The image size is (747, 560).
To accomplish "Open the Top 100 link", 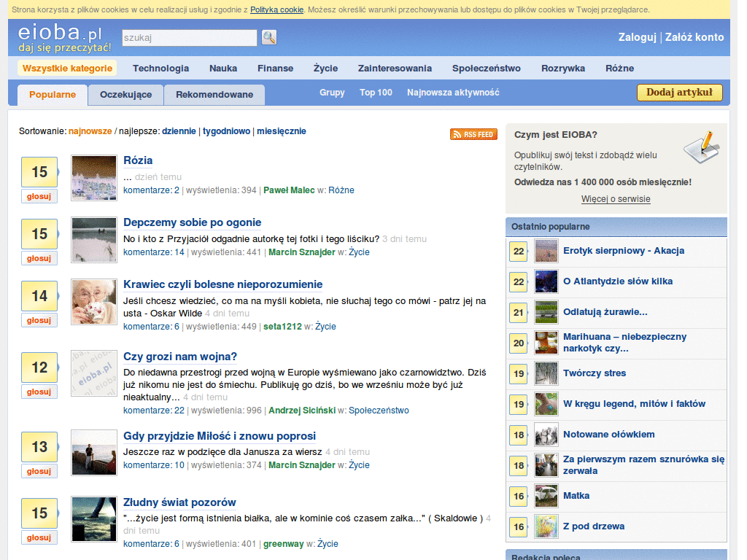I will tap(376, 93).
